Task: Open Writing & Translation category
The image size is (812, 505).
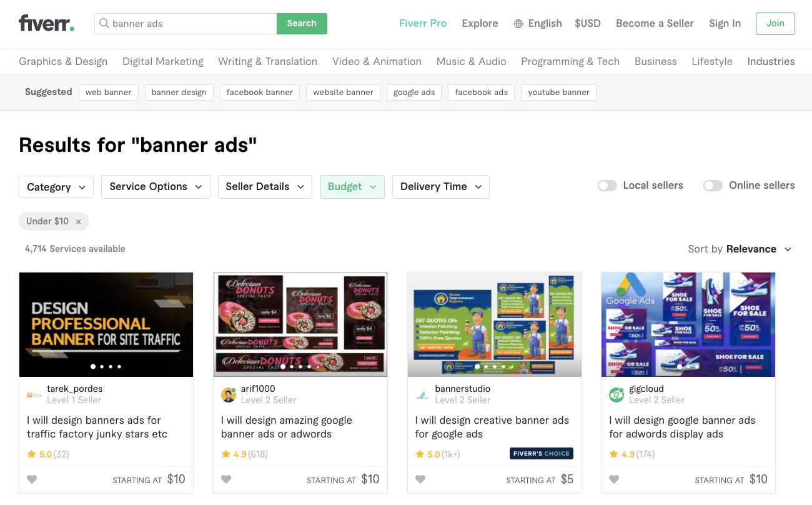Action: click(267, 61)
